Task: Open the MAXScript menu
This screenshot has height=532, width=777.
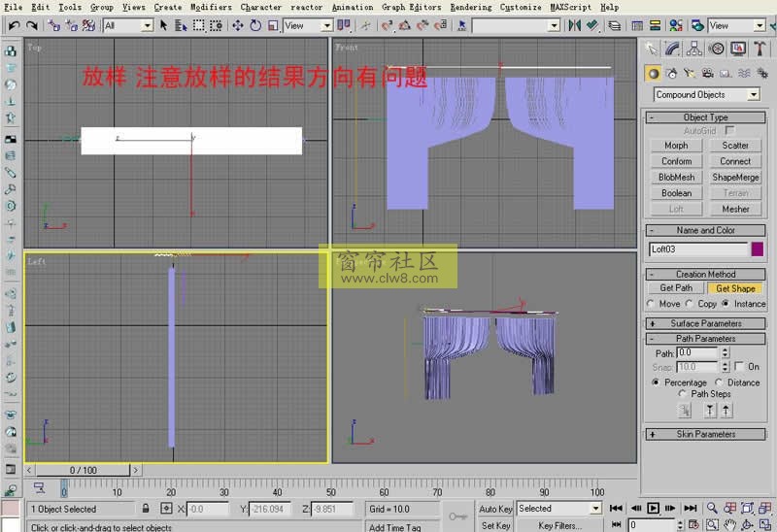Action: 570,7
